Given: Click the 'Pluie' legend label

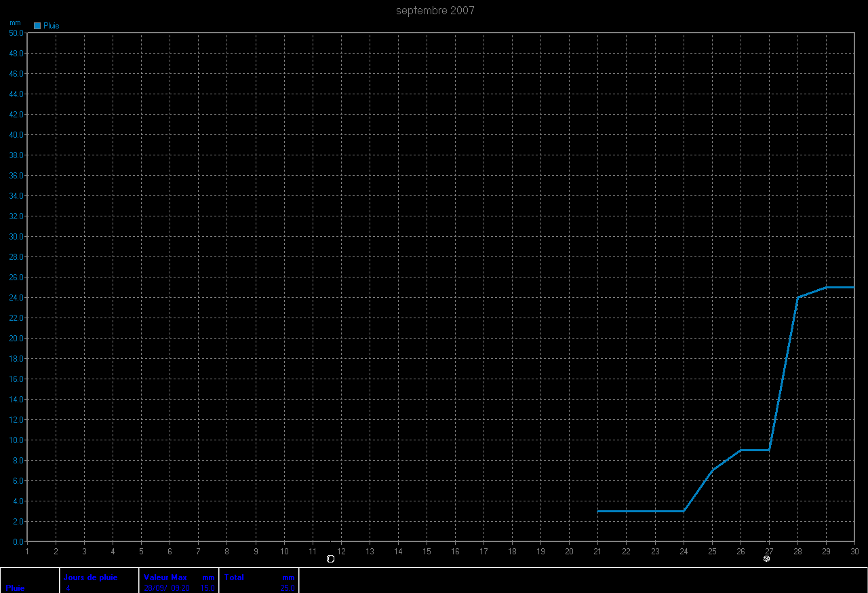Looking at the screenshot, I should (52, 26).
